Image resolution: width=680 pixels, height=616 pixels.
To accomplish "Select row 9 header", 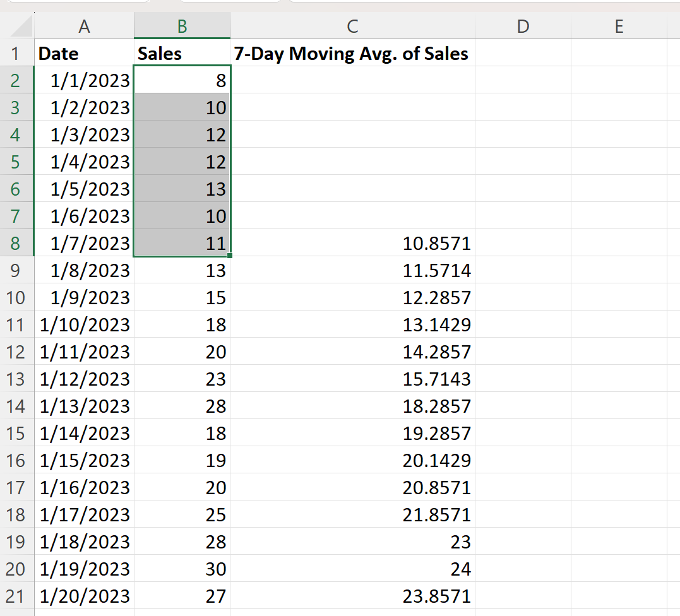I will pos(16,270).
